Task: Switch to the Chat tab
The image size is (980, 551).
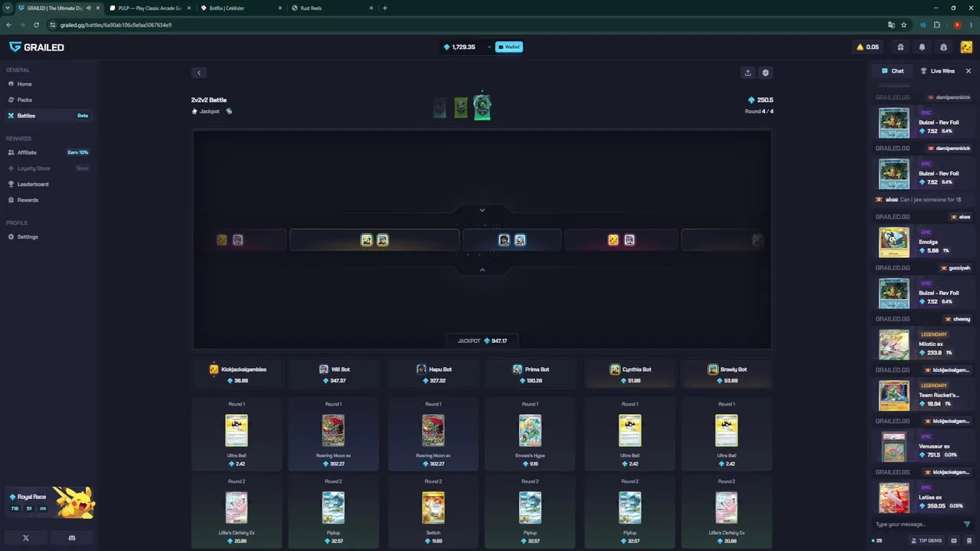Action: point(893,71)
